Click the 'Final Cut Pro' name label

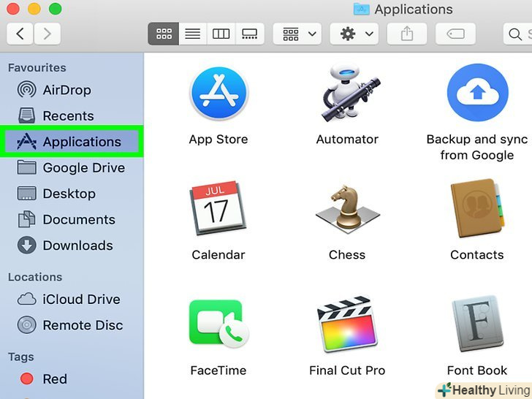tap(347, 370)
